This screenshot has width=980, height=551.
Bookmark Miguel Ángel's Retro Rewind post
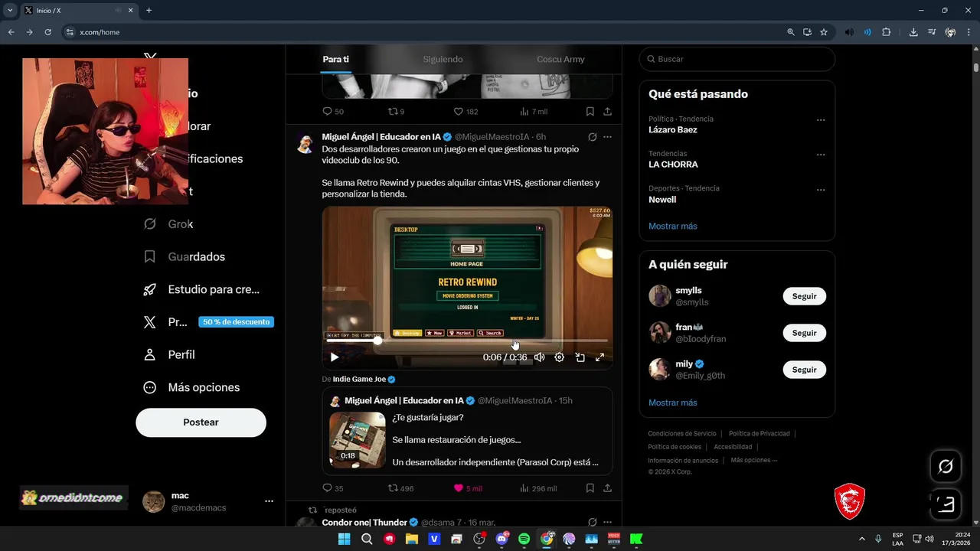590,488
